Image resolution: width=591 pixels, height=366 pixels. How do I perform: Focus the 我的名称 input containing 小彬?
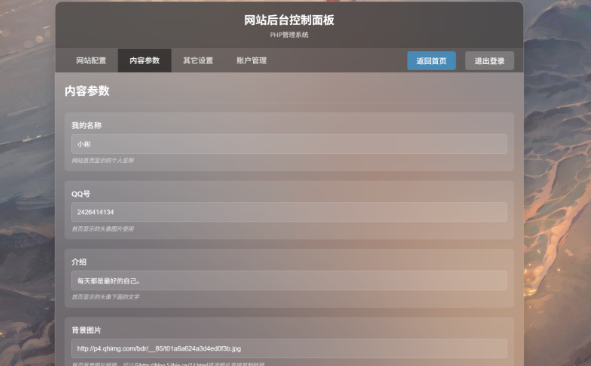[289, 144]
